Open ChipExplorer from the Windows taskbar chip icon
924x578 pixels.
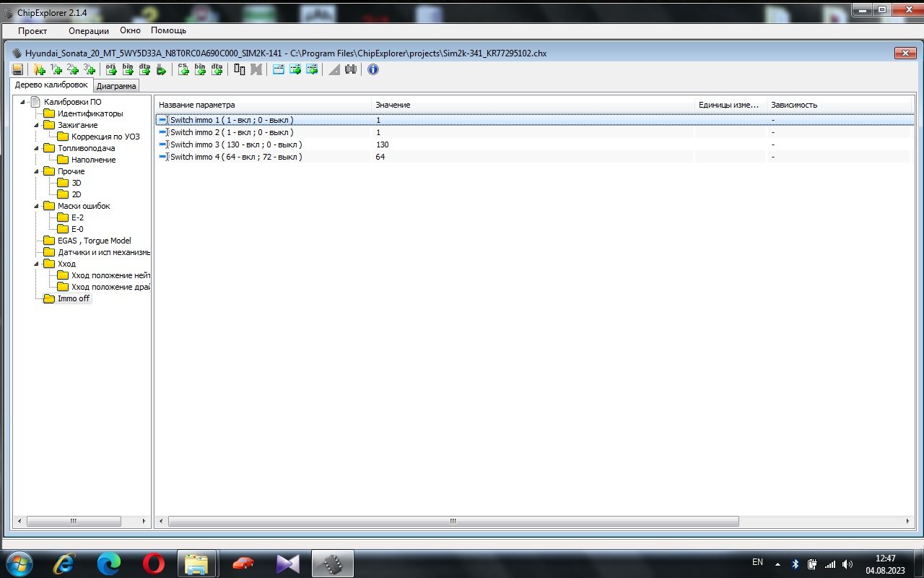(332, 564)
